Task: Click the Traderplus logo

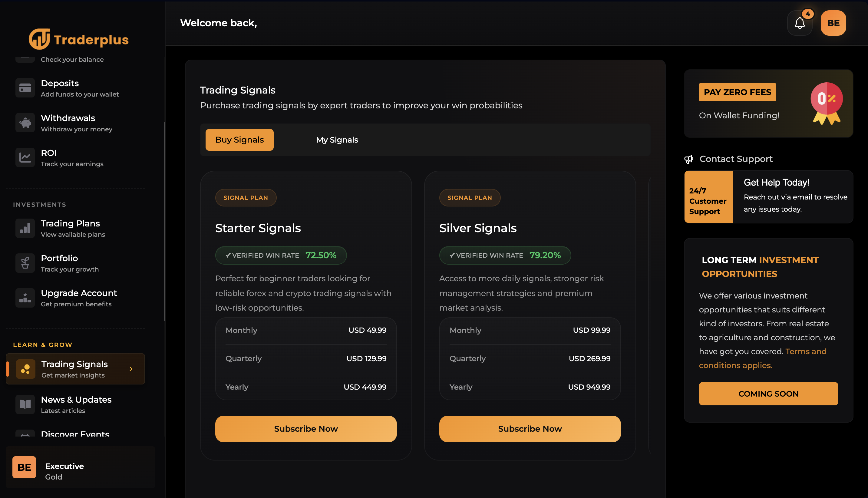Action: pyautogui.click(x=79, y=39)
